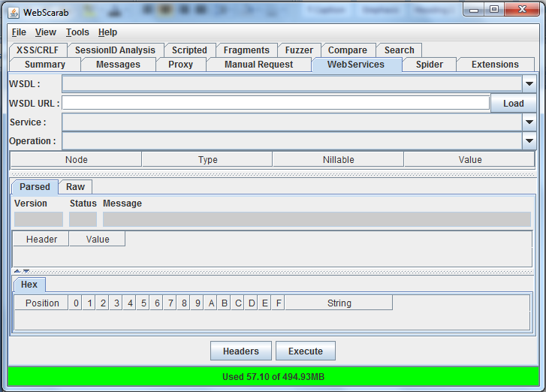Screen dimensions: 546x392
Task: Click the green memory usage bar
Action: click(273, 376)
